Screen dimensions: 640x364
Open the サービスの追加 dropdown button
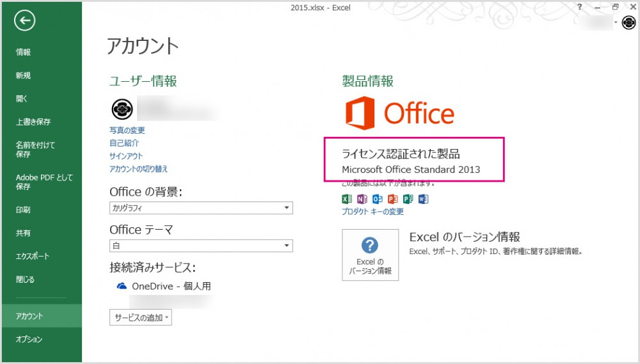pos(140,317)
